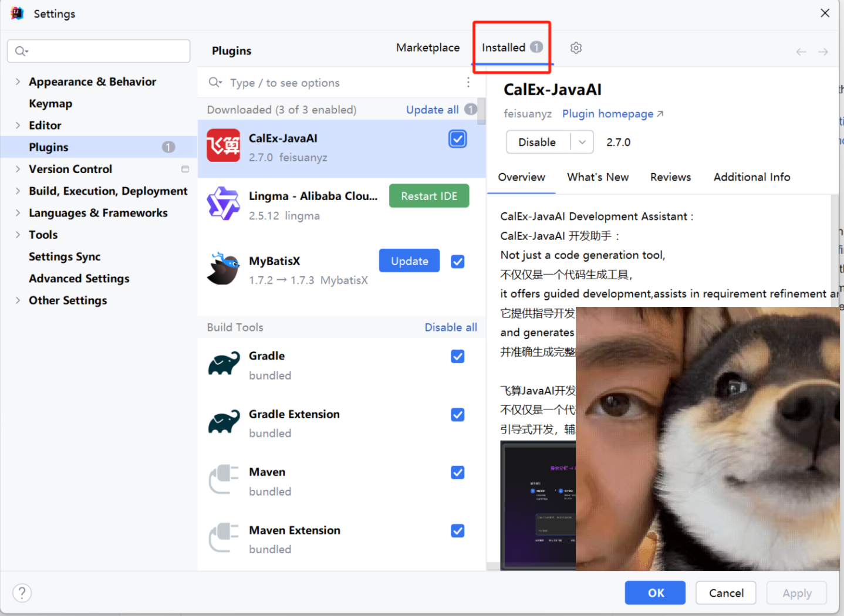Expand the Tools settings node
The image size is (844, 616).
(x=18, y=235)
